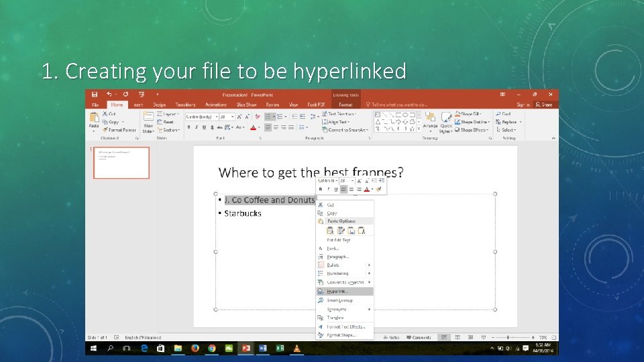Click Smart Lookup in context menu
644x362 pixels.
(339, 300)
